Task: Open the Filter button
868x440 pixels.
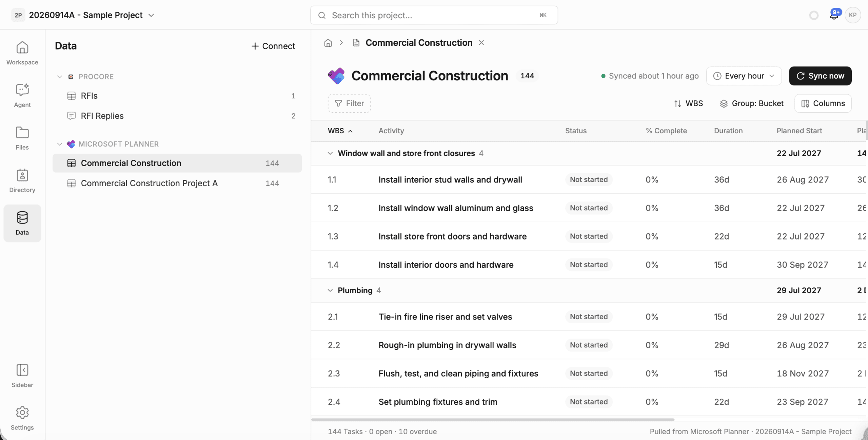Action: click(349, 103)
